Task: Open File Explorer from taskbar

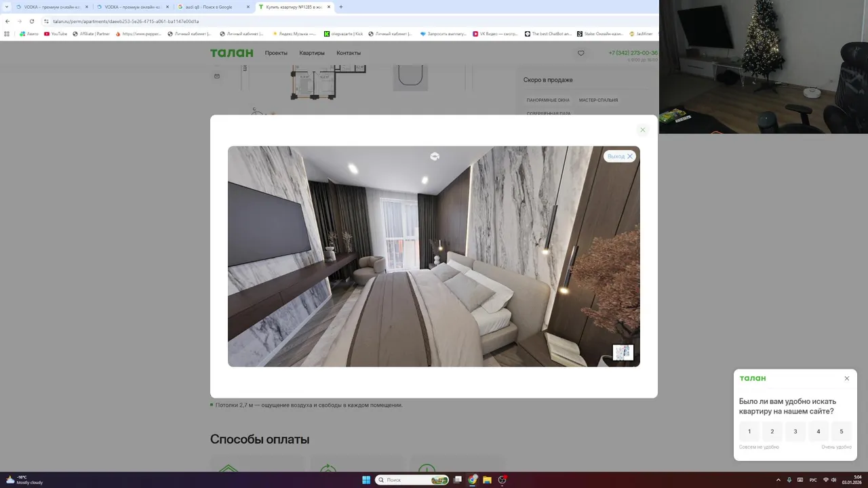Action: coord(487,480)
